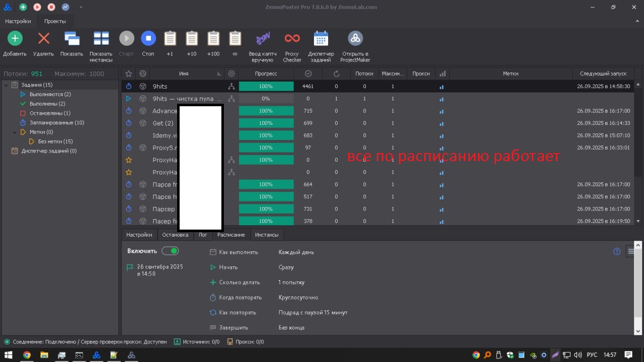
Task: Click Открыть в ProjectMaker icon
Action: click(355, 38)
